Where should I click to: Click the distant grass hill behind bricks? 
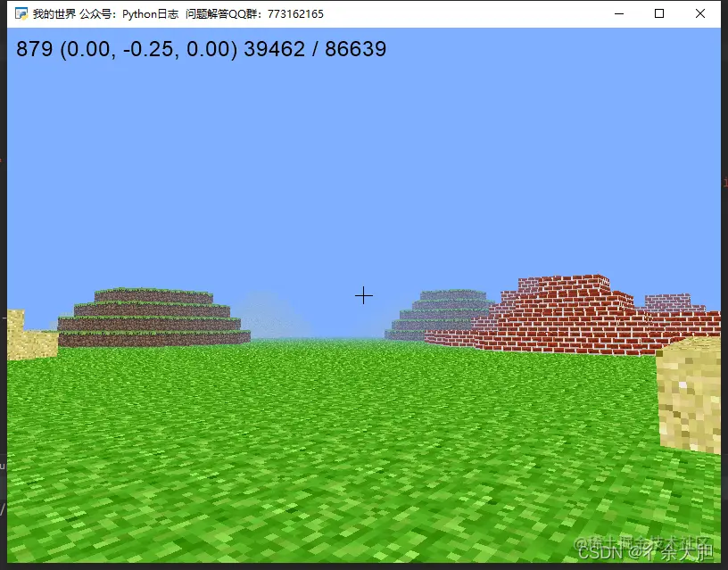point(439,314)
